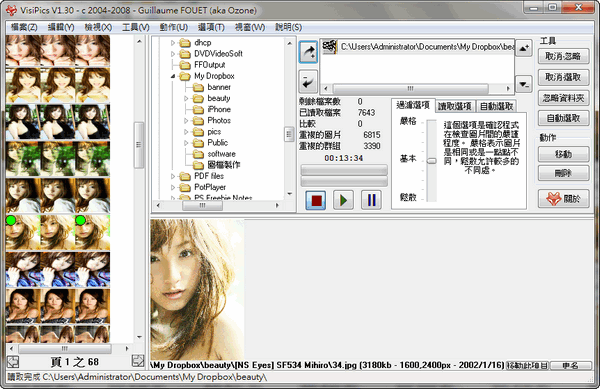Expand the PDF files folder node

(173, 176)
